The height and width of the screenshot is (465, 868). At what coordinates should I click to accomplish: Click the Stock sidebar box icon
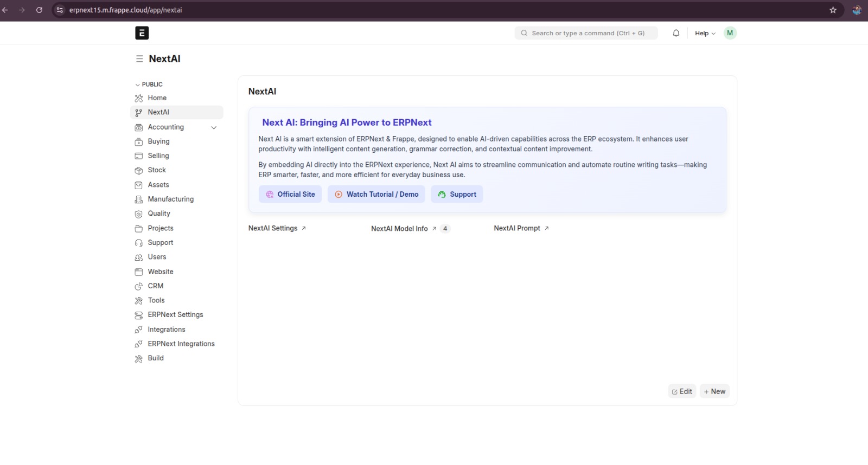point(139,171)
